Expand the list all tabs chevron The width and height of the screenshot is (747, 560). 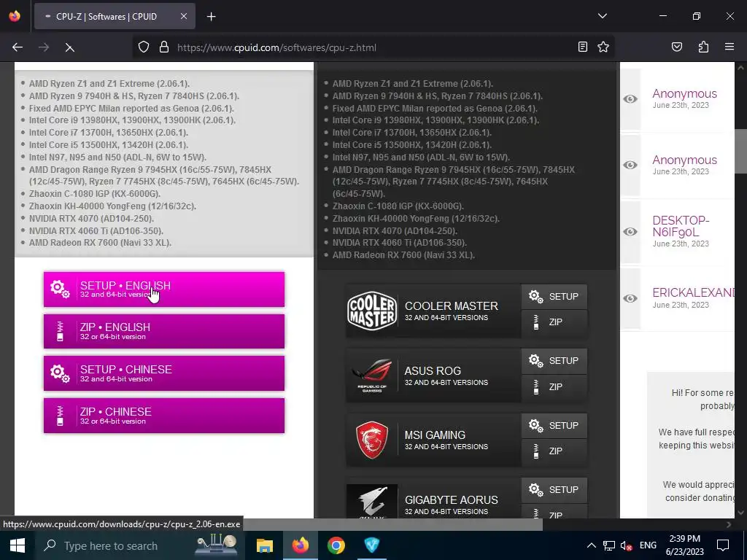click(603, 16)
